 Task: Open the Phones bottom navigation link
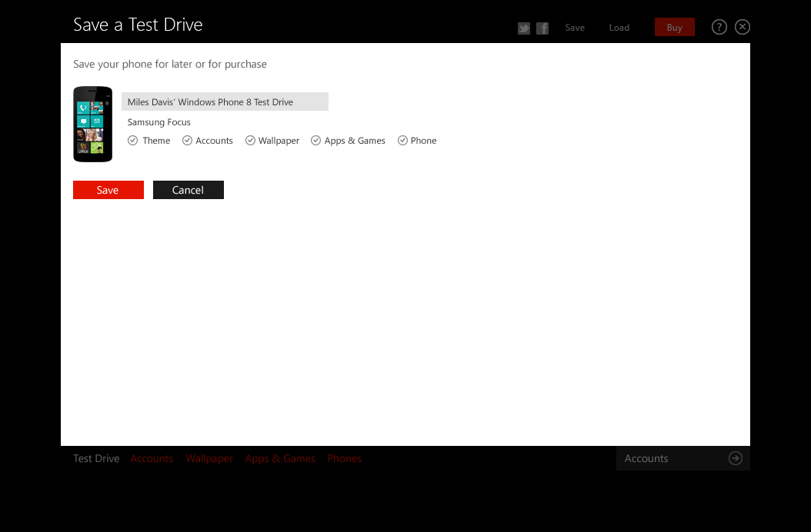345,459
